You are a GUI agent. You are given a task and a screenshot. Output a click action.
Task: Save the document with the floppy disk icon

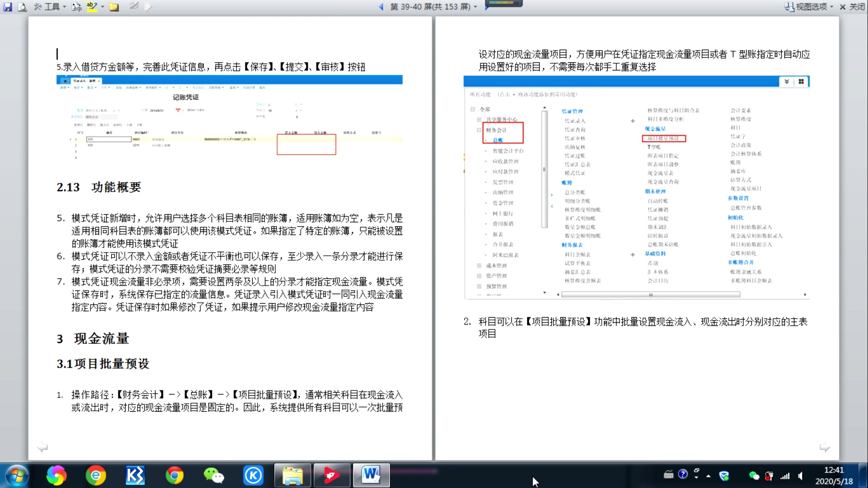coord(7,7)
